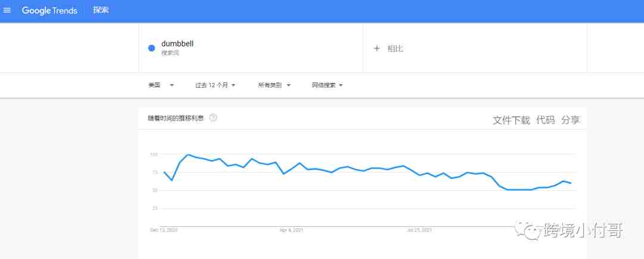Click the plus icon to add comparison
Screen dimensions: 644x259
[376, 48]
